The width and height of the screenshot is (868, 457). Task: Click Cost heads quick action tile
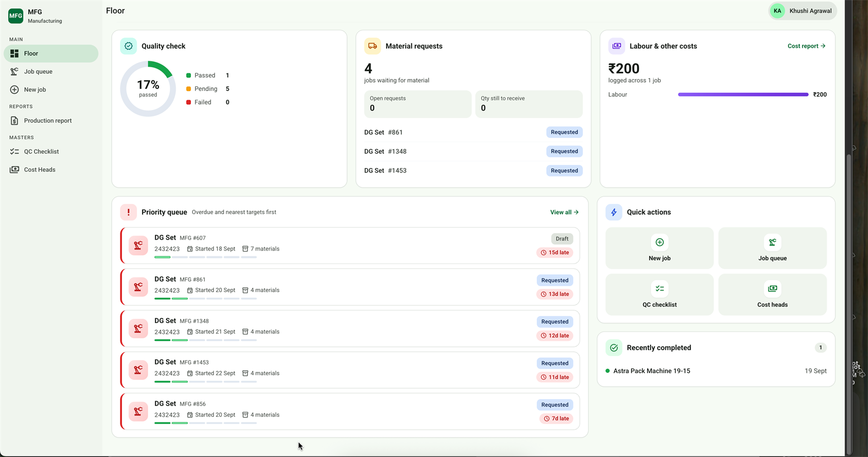tap(773, 294)
